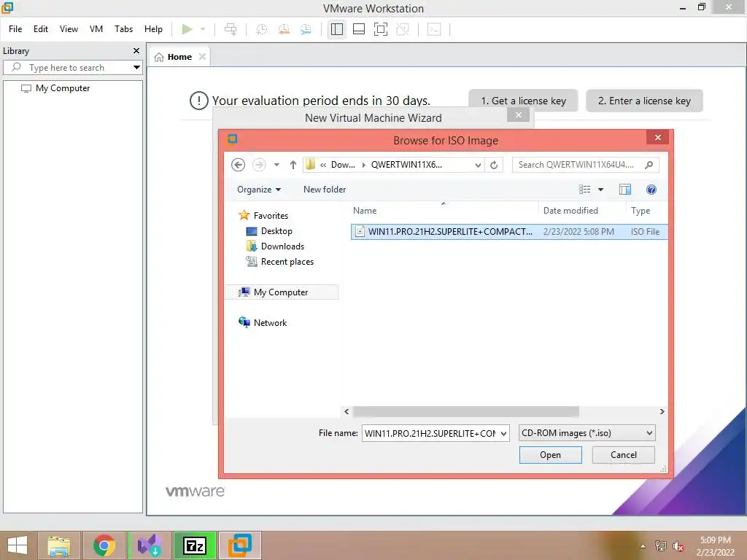
Task: Expand the address bar history dropdown
Action: coord(478,165)
